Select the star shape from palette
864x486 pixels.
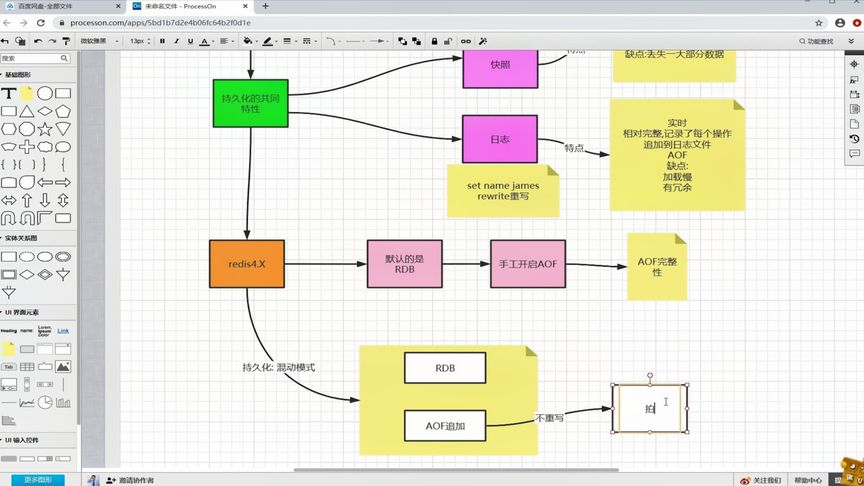45,129
